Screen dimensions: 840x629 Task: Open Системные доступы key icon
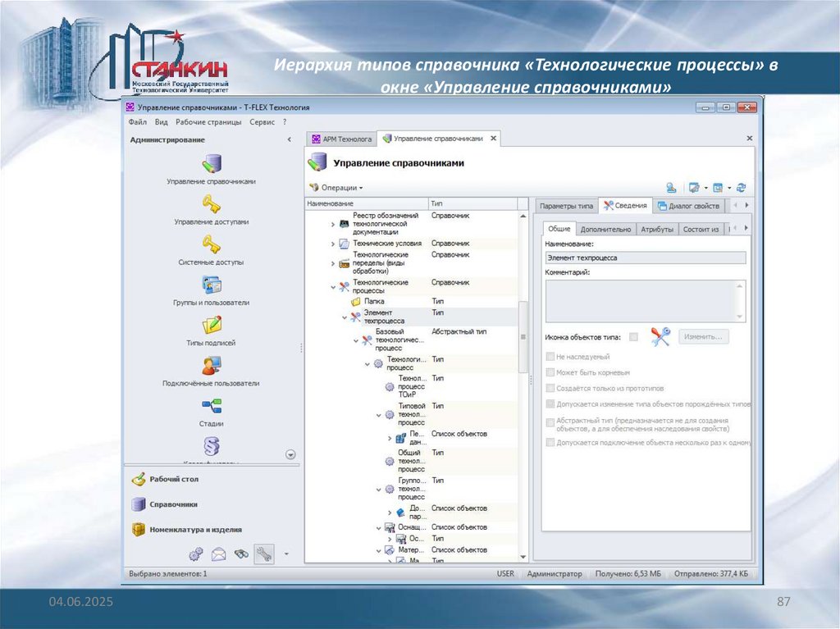211,244
